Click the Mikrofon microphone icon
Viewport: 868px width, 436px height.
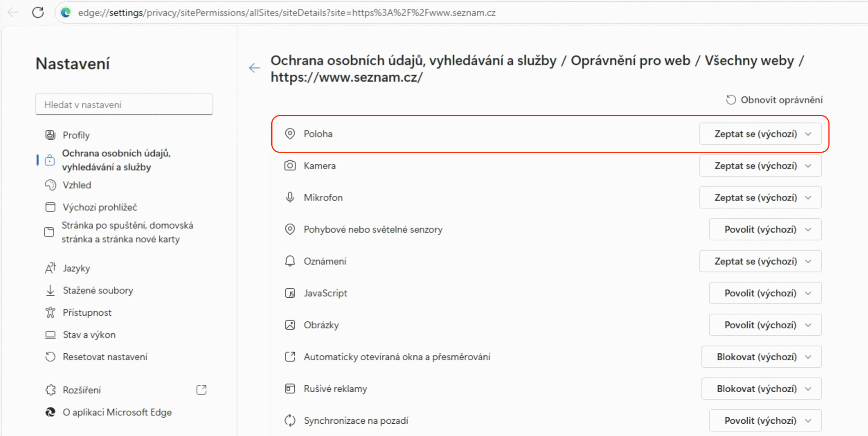click(x=290, y=198)
